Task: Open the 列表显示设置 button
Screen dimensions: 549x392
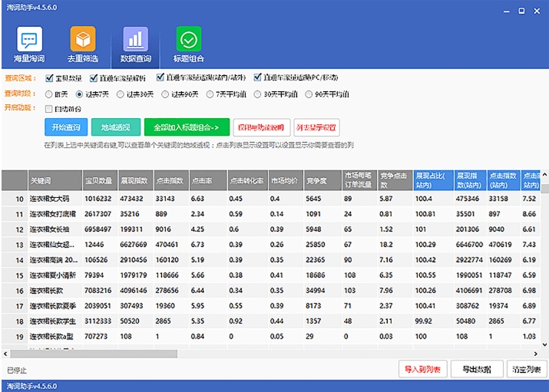Action: 316,127
